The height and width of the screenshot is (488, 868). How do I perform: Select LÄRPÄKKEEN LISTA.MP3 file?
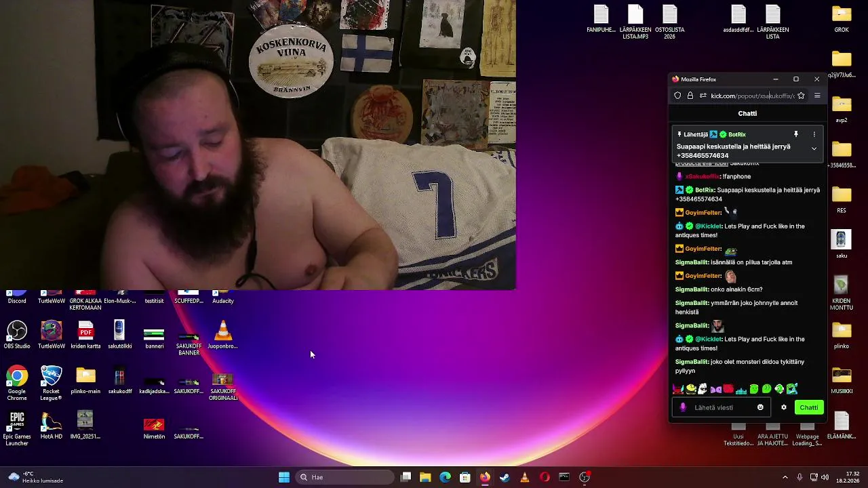[x=635, y=22]
